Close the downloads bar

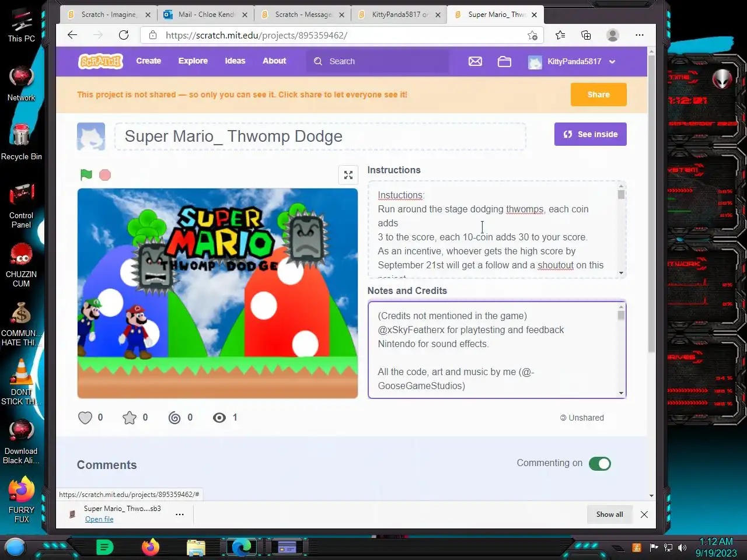644,514
